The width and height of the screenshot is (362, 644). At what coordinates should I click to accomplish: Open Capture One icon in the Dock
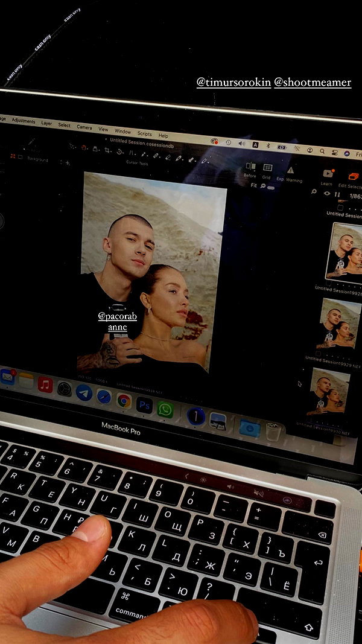(x=195, y=416)
